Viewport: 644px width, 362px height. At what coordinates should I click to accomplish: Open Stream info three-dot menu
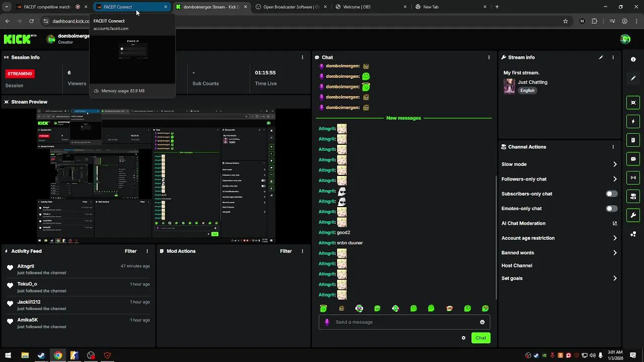pos(613,57)
